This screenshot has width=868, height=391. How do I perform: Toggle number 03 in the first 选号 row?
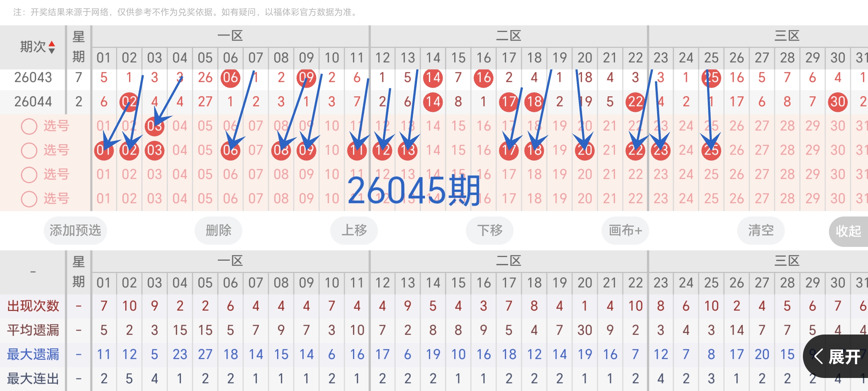[x=154, y=126]
